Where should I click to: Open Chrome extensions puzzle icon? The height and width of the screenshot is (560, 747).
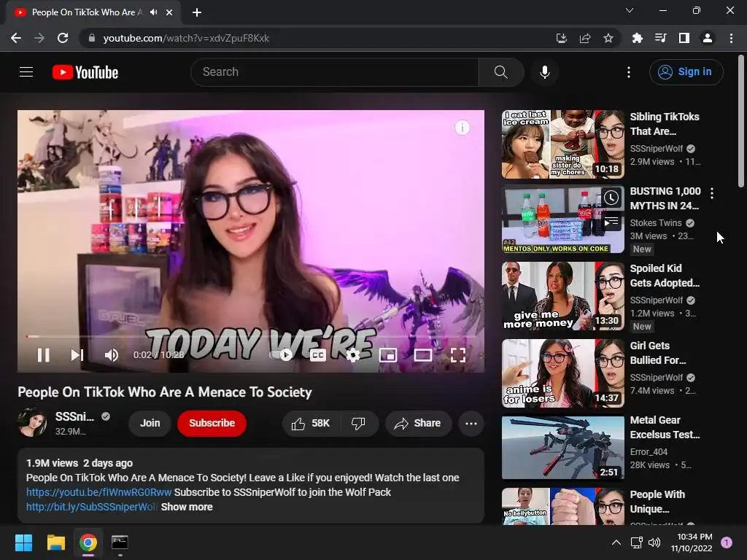[x=637, y=38]
